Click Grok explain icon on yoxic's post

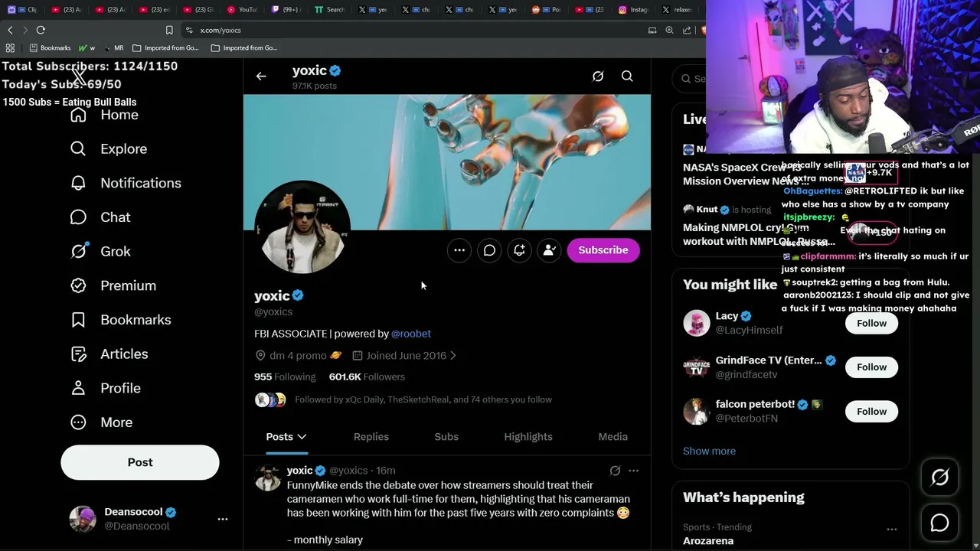(x=615, y=471)
